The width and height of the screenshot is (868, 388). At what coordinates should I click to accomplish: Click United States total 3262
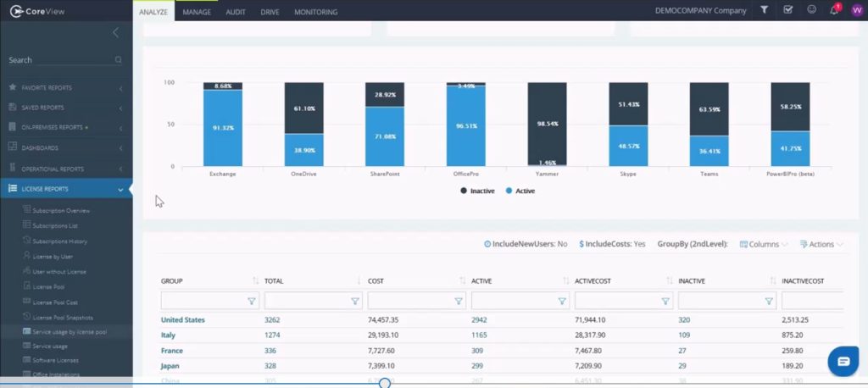pyautogui.click(x=272, y=320)
